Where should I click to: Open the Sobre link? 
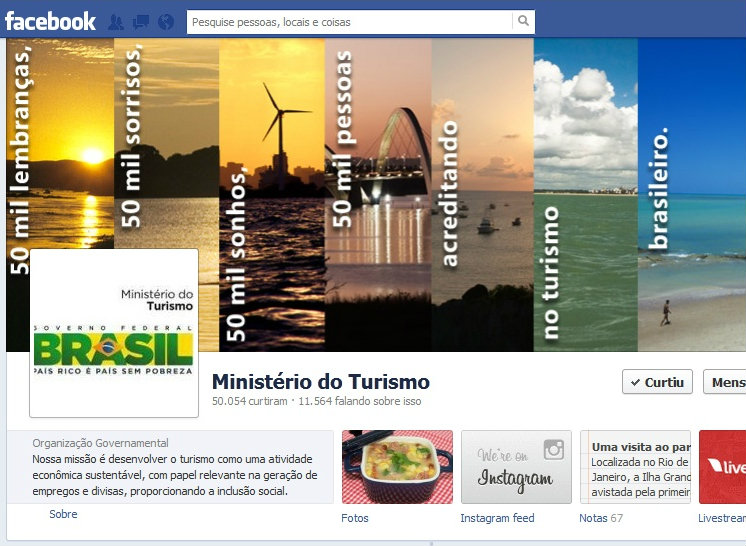[x=63, y=514]
